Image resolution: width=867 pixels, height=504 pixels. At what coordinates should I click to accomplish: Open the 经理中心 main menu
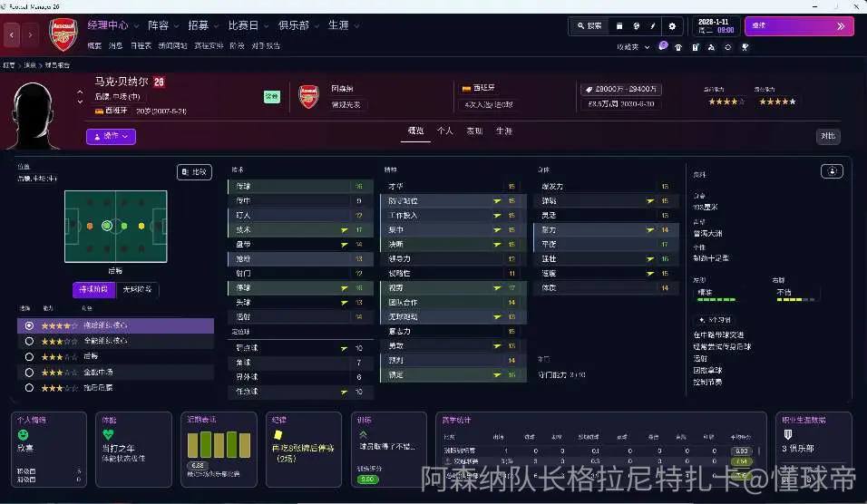click(108, 25)
